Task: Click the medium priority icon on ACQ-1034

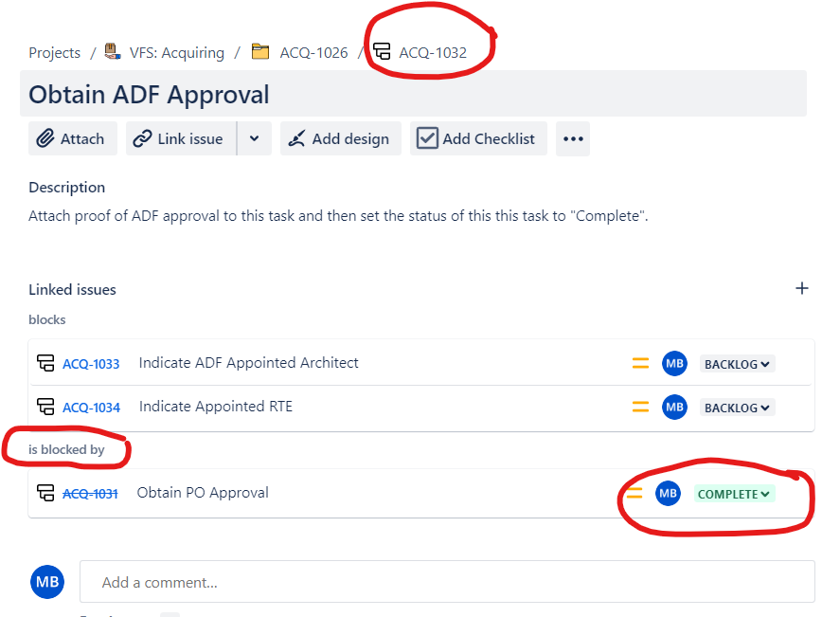Action: tap(640, 407)
